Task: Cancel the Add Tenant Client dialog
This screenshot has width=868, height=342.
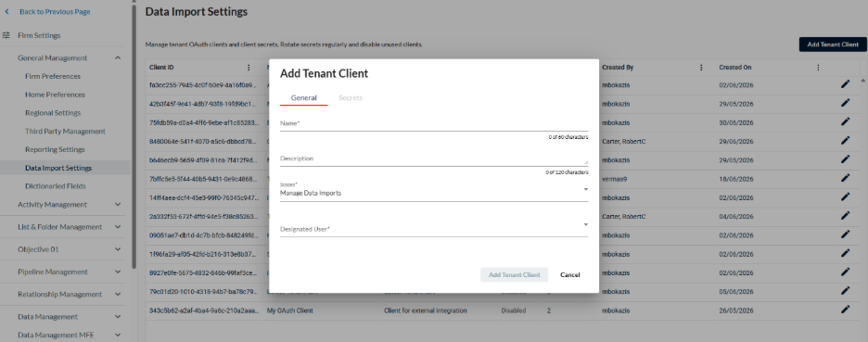Action: 569,274
